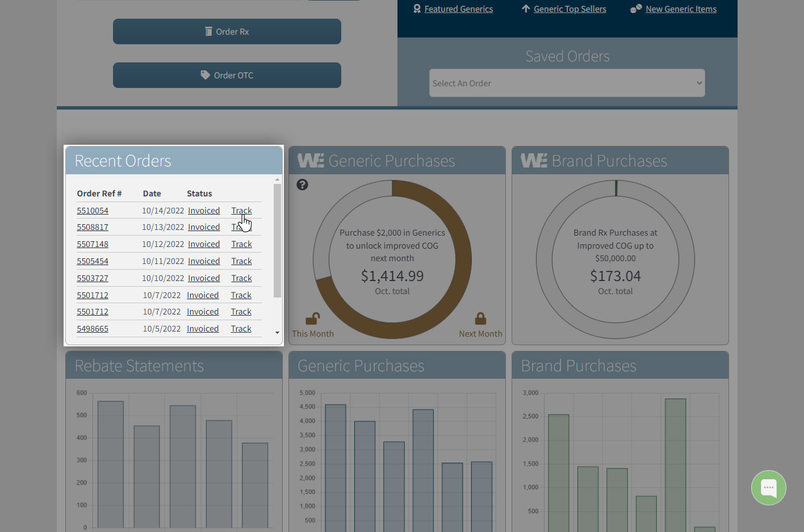Click the brown progress ring in Generic Purchases
This screenshot has width=804, height=532.
tap(463, 259)
